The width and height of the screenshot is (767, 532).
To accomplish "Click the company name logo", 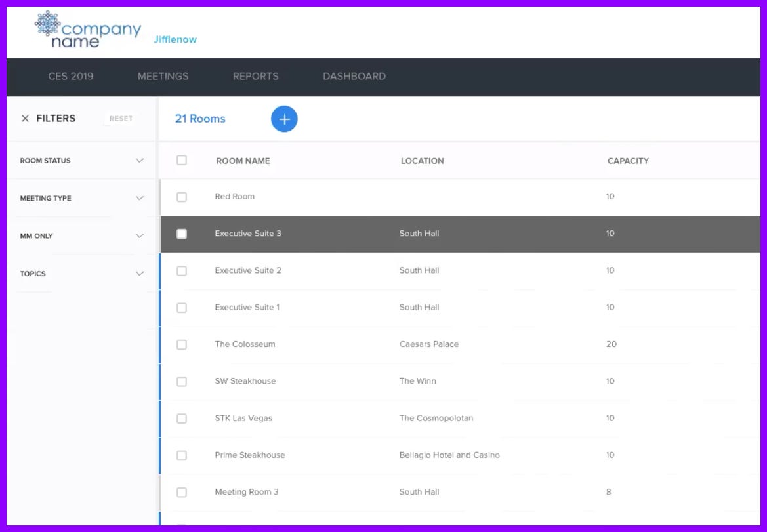I will tap(88, 29).
